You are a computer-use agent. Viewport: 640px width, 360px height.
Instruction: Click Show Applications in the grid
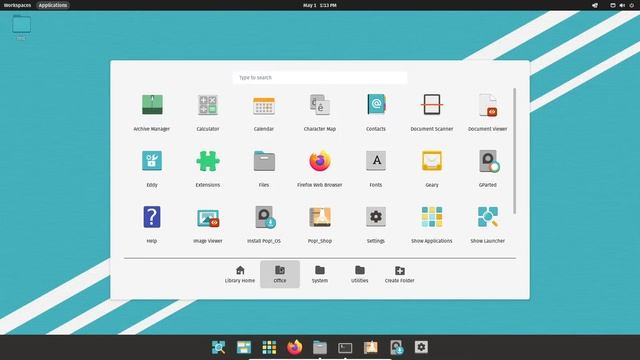pyautogui.click(x=431, y=224)
